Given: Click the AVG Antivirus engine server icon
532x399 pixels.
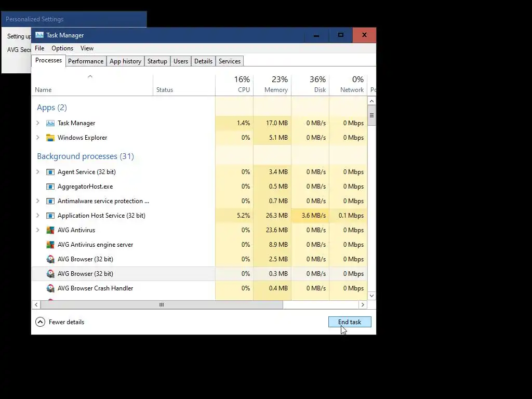Looking at the screenshot, I should [50, 245].
